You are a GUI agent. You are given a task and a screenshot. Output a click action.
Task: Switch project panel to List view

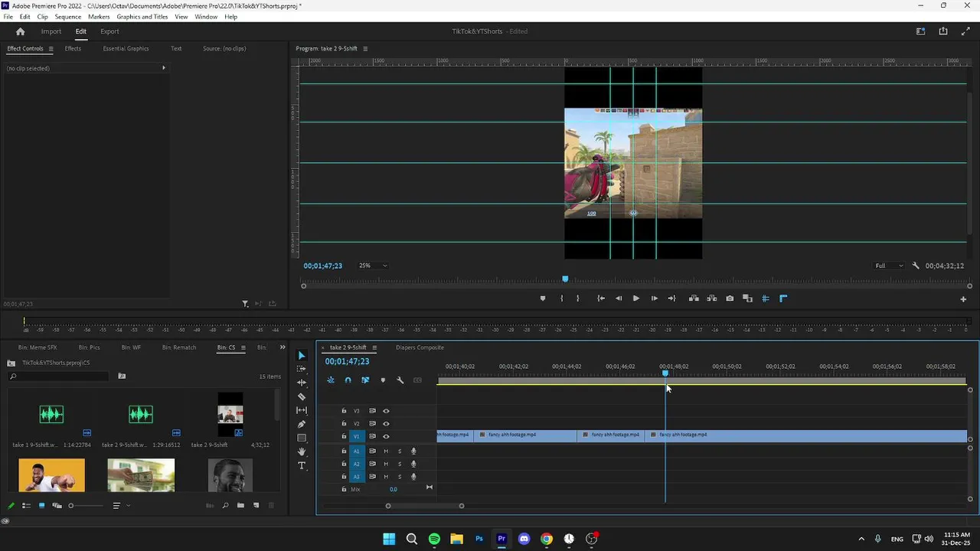(26, 505)
